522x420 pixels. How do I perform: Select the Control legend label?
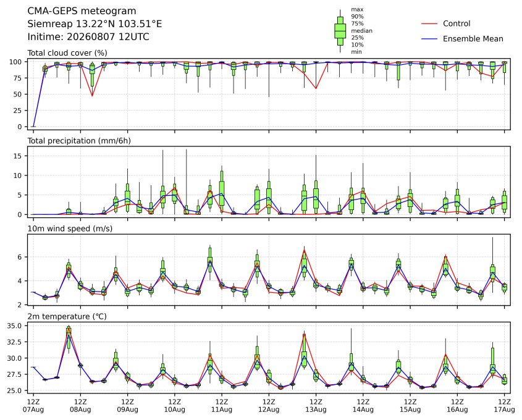(457, 23)
